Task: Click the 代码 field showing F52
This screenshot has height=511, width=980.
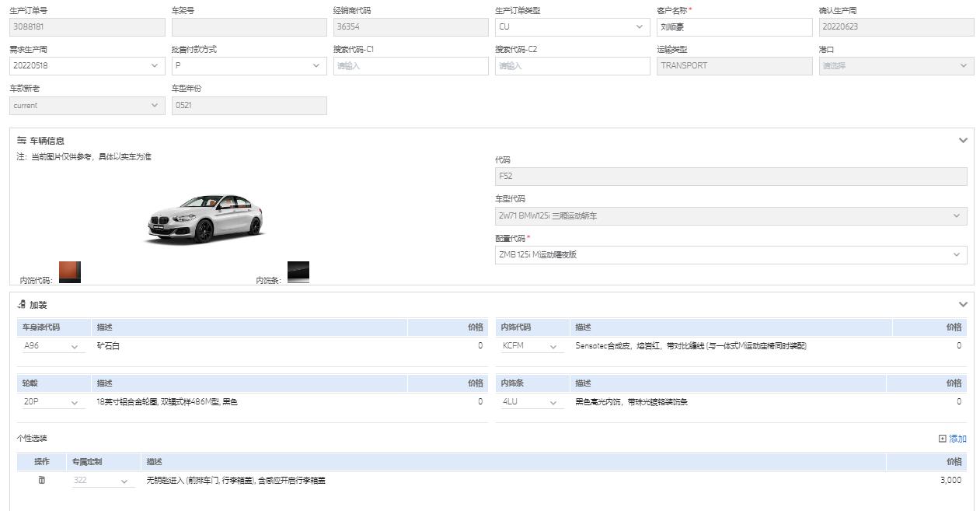Action: [x=731, y=177]
